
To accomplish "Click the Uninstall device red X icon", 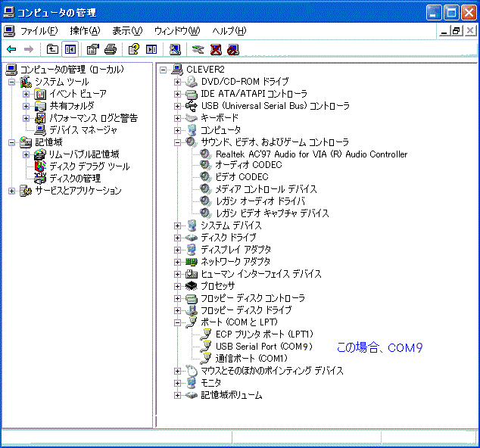I will click(216, 49).
